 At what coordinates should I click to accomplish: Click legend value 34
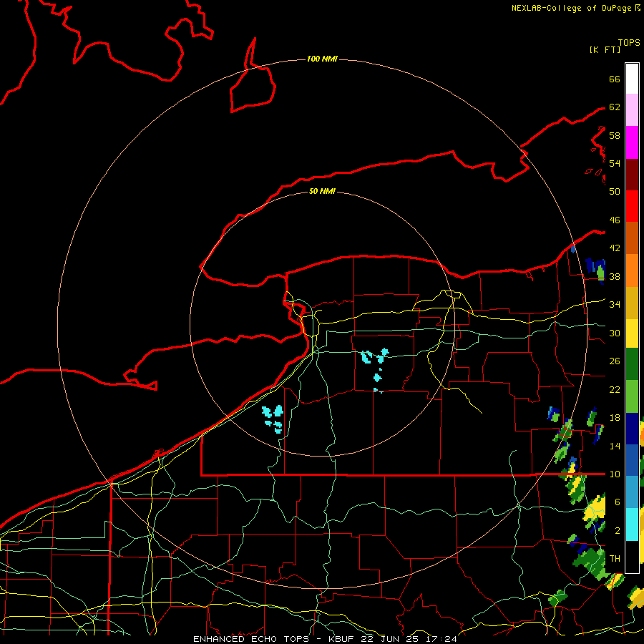coord(615,305)
